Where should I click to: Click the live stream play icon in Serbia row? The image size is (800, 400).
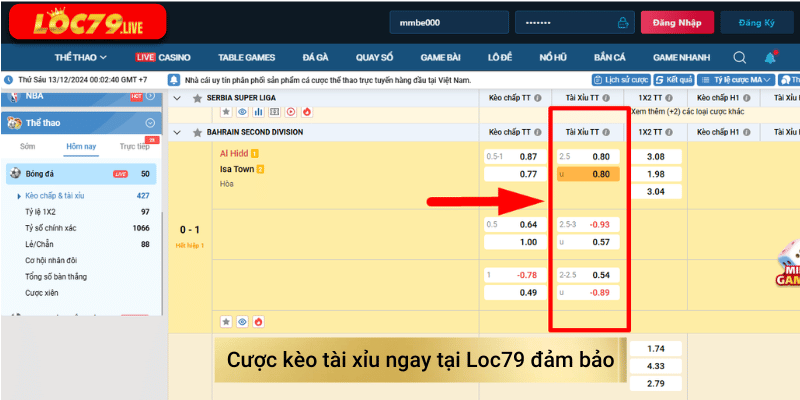tap(290, 112)
